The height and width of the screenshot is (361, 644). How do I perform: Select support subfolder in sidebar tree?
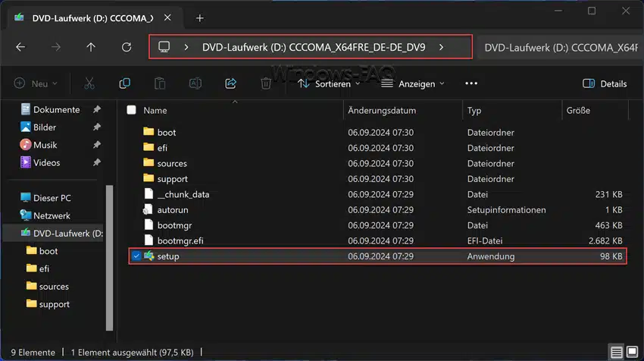click(x=55, y=304)
